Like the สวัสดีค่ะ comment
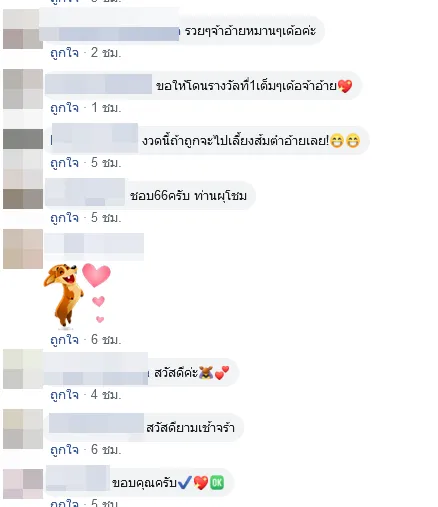Screen dimensions: 438x507 tap(64, 395)
